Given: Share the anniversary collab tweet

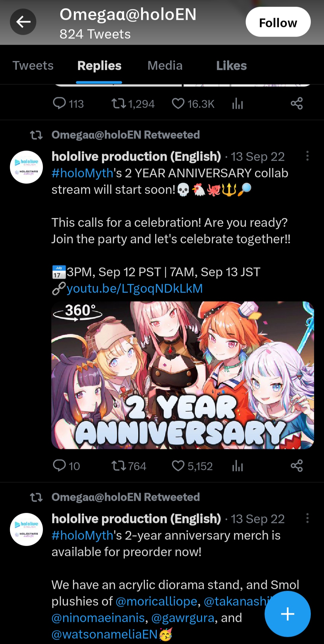Looking at the screenshot, I should pyautogui.click(x=296, y=466).
